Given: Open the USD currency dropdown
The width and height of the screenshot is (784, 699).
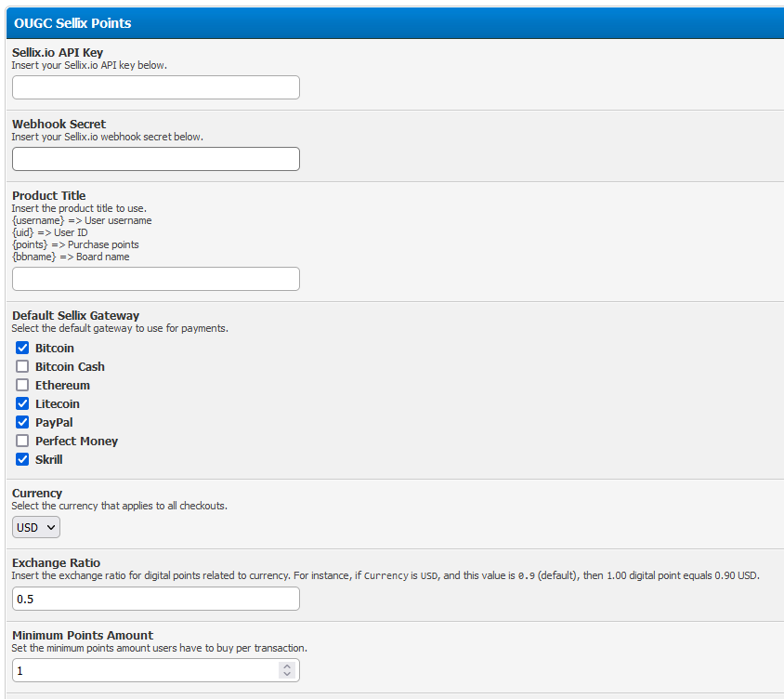Looking at the screenshot, I should click(36, 528).
